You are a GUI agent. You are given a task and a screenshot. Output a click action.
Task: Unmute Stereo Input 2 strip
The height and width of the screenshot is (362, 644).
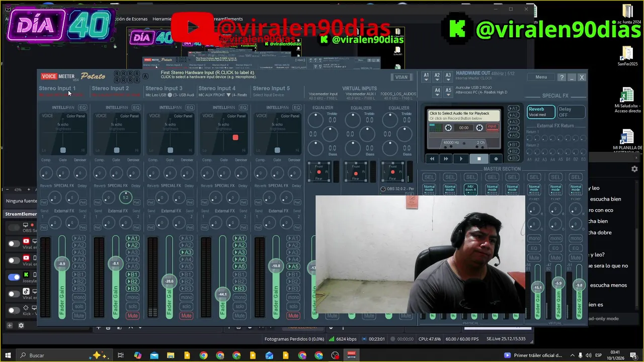(x=132, y=316)
